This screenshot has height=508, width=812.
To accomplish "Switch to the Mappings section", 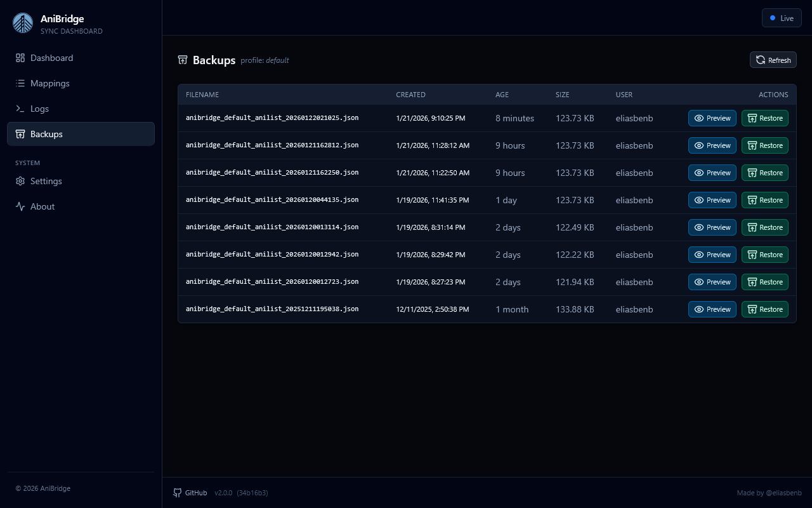I will [49, 83].
